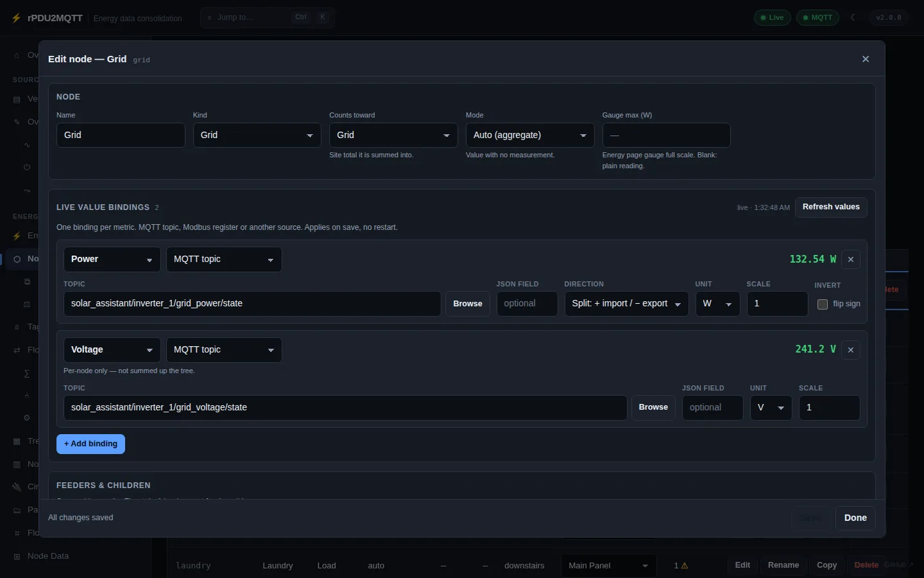924x578 pixels.
Task: Click the laundry id cell
Action: click(194, 566)
